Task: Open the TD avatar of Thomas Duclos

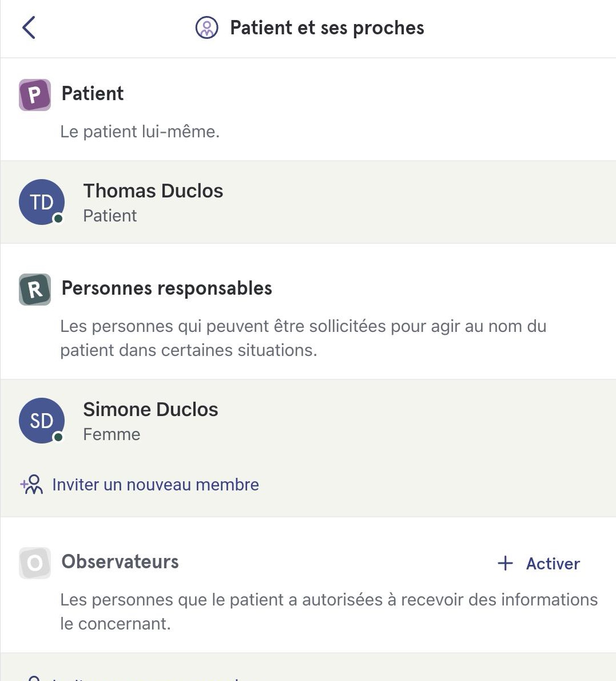Action: (42, 202)
